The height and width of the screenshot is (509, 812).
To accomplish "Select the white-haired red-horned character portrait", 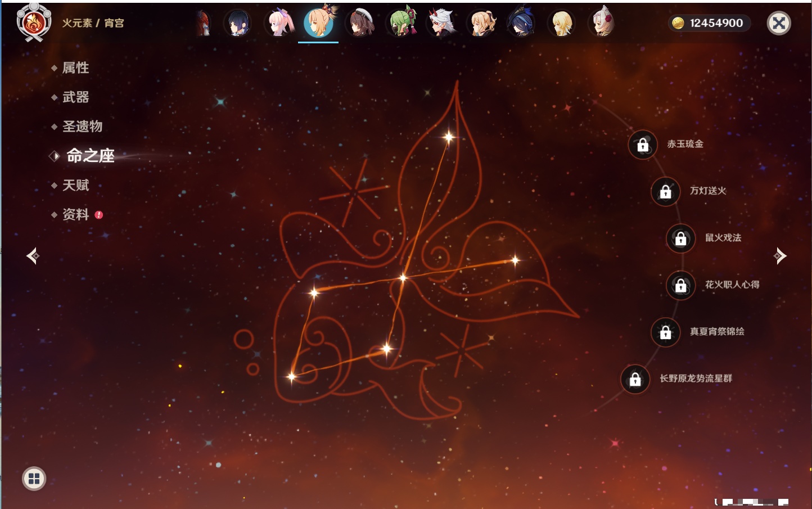I will point(441,23).
